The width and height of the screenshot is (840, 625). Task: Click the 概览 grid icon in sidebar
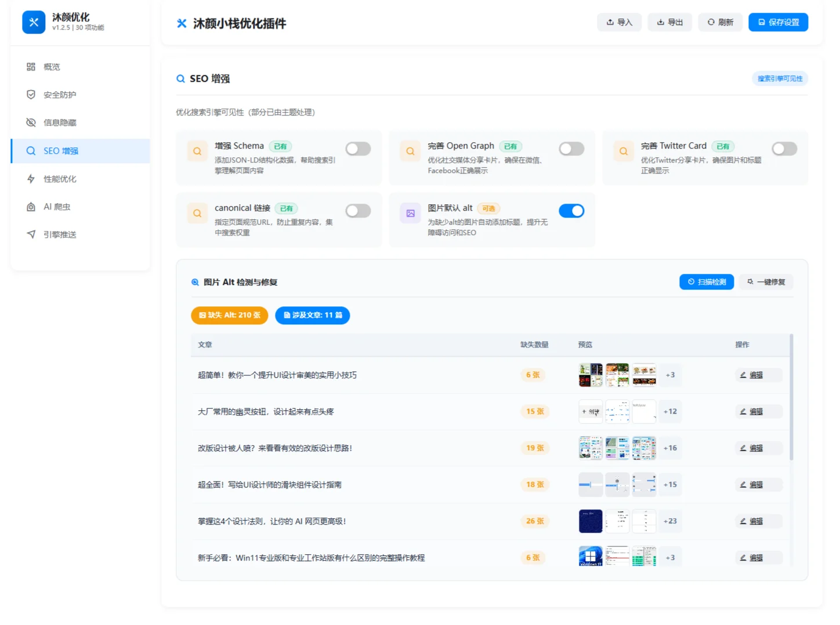point(31,67)
